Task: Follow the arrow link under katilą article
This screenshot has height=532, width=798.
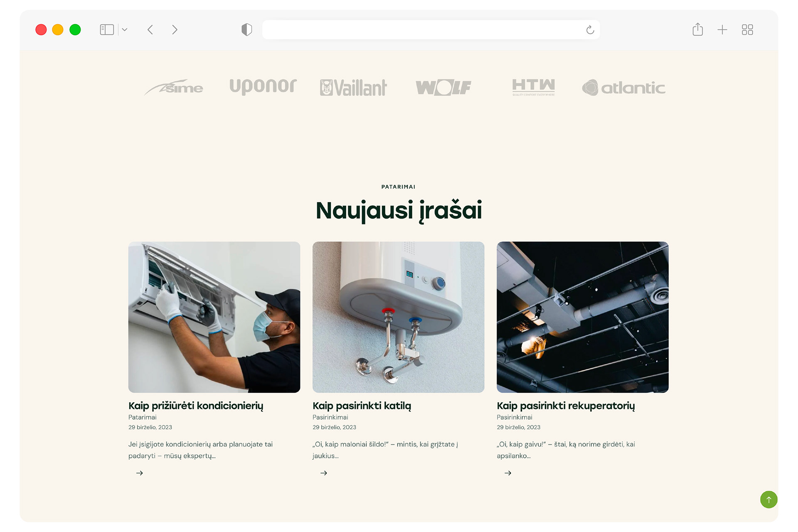Action: pos(324,473)
